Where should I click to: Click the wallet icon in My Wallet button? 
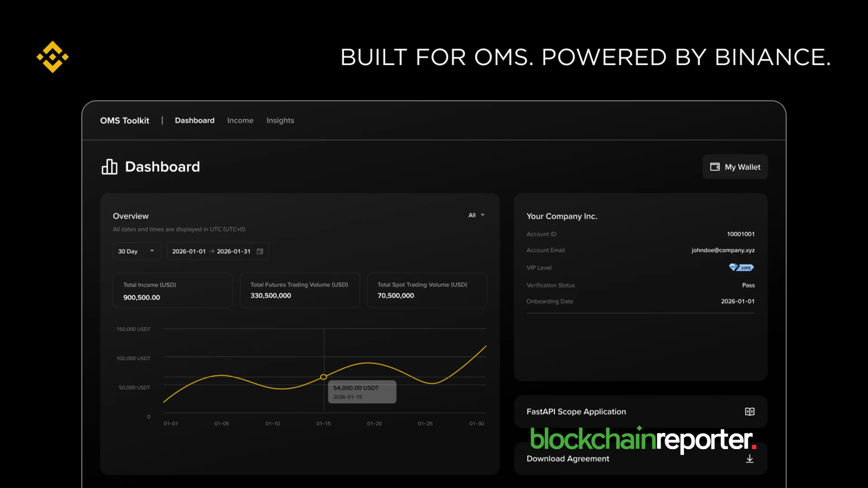715,167
